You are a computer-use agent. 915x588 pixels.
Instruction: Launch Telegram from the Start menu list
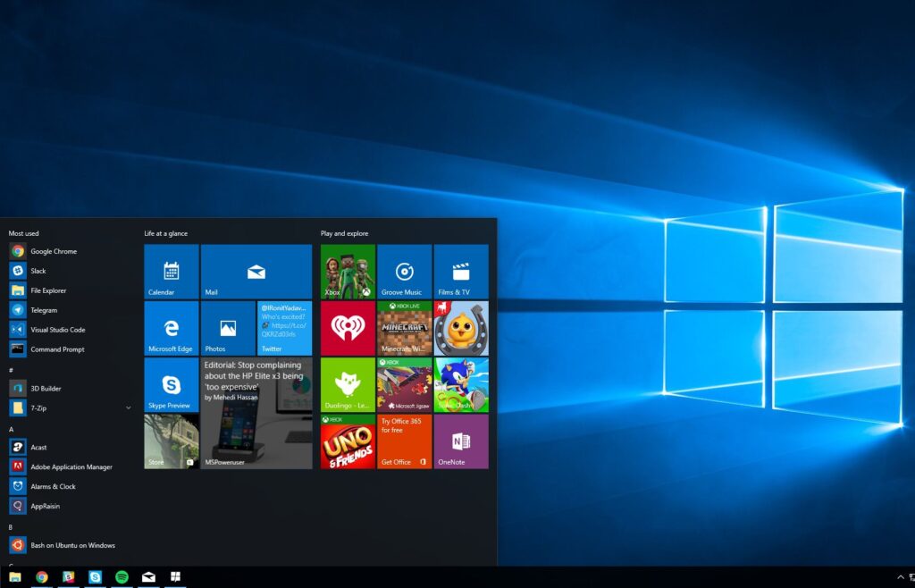(x=70, y=310)
